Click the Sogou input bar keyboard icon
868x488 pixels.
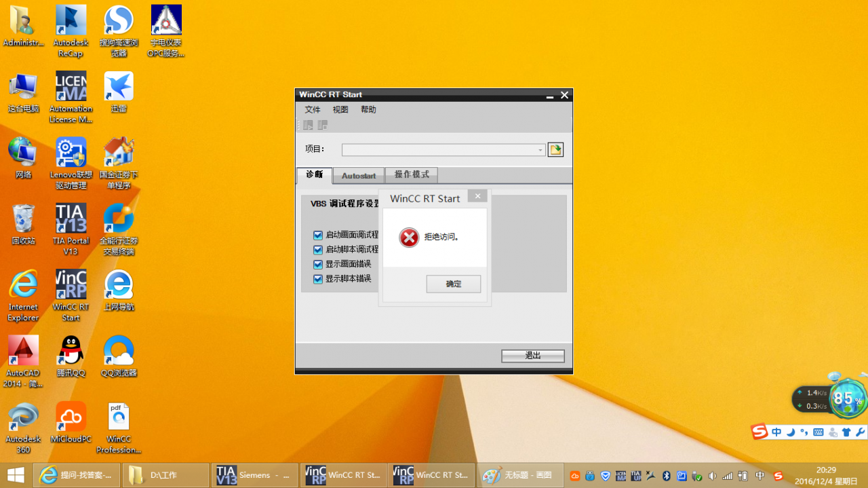[x=818, y=432]
